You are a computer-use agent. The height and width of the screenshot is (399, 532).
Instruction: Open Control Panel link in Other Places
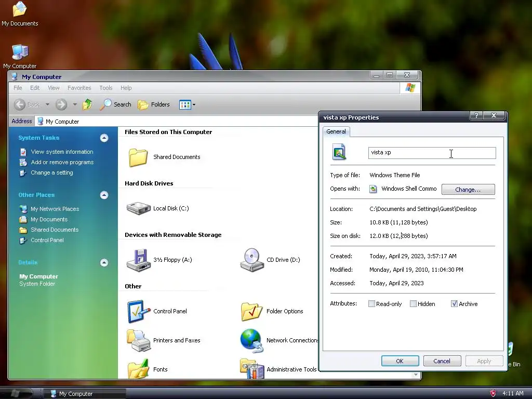pyautogui.click(x=47, y=240)
